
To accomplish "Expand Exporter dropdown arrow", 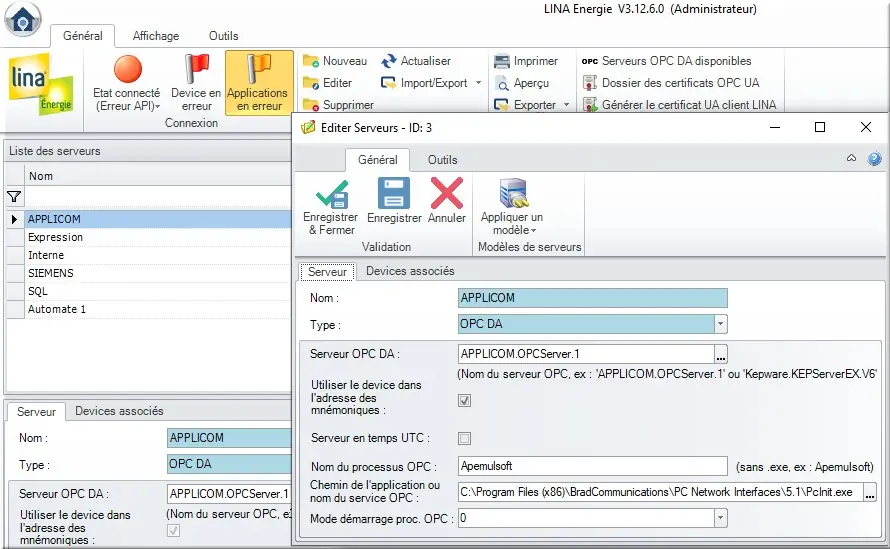I will (x=566, y=105).
